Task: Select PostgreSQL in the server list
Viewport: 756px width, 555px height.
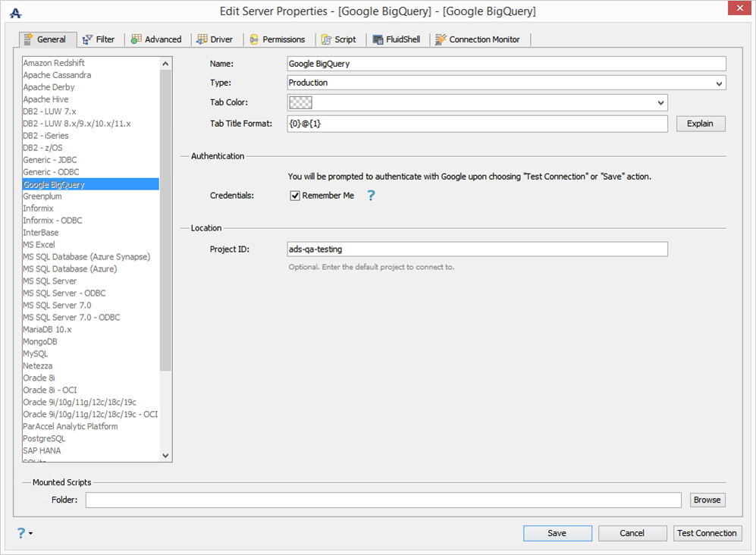Action: click(x=91, y=438)
